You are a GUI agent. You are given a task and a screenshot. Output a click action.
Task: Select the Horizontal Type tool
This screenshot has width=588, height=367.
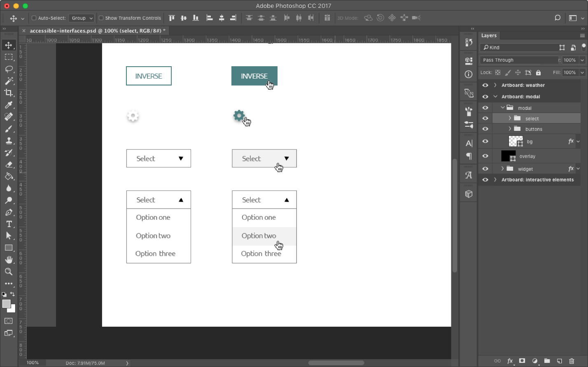point(9,224)
